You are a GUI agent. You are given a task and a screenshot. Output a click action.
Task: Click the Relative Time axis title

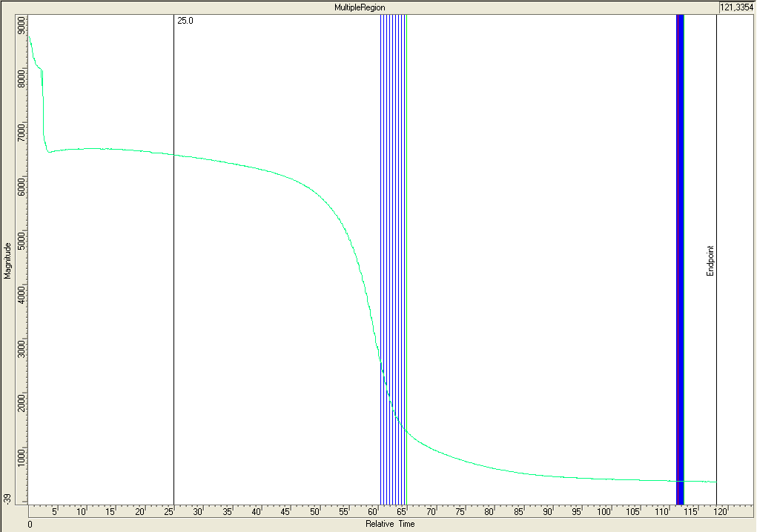[x=390, y=525]
